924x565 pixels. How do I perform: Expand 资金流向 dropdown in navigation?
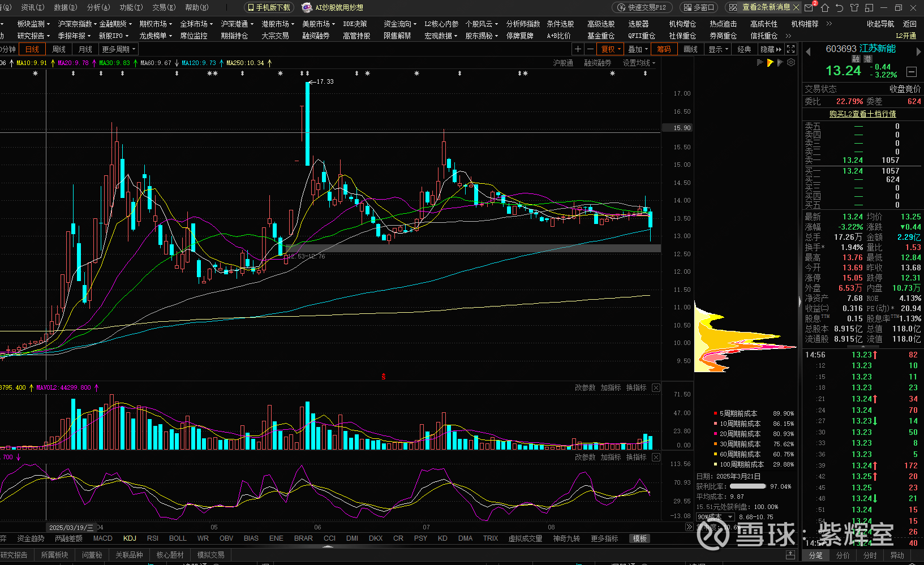point(399,24)
